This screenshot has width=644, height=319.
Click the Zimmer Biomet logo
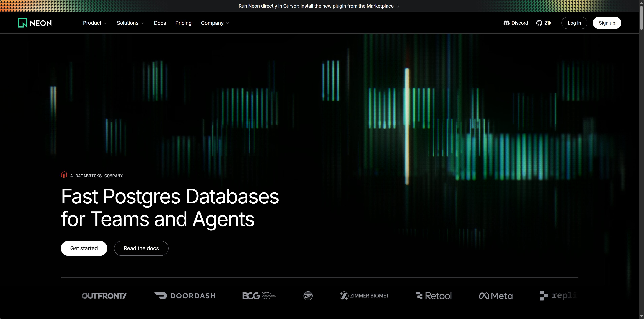(364, 296)
